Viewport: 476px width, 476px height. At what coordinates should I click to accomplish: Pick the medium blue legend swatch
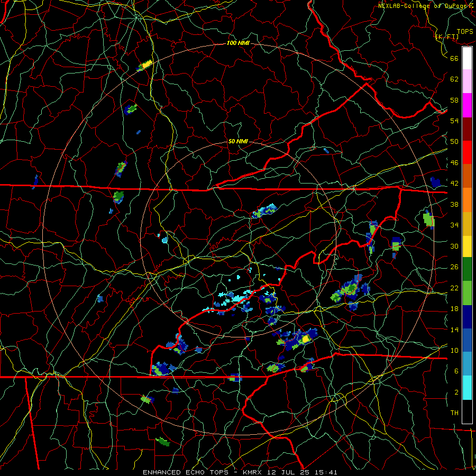(x=467, y=340)
